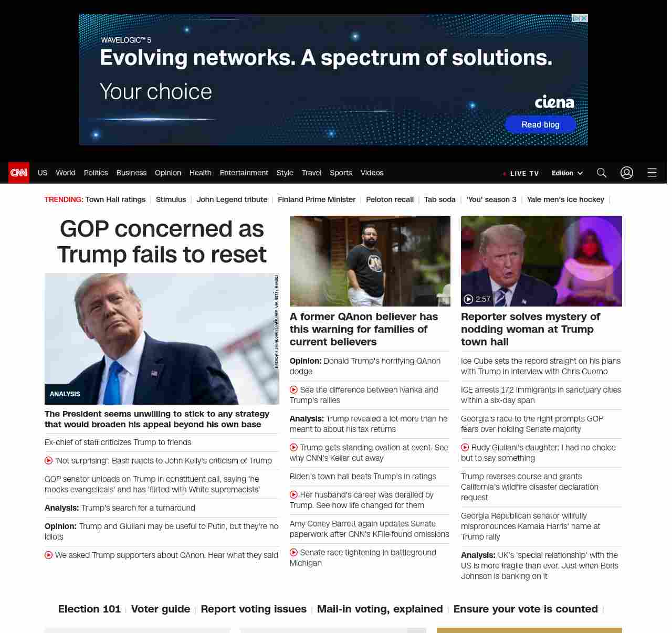Click play icon beside Senate race Michigan story
The width and height of the screenshot is (672, 633).
coord(294,553)
